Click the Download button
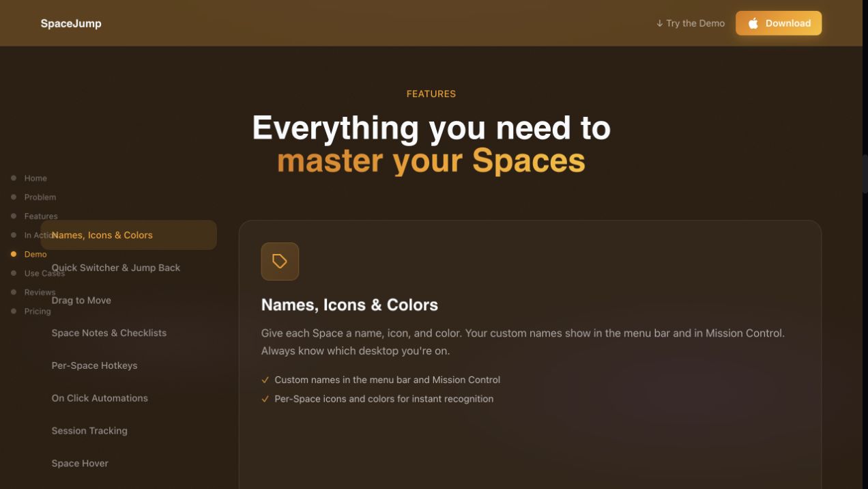868x489 pixels. point(779,23)
